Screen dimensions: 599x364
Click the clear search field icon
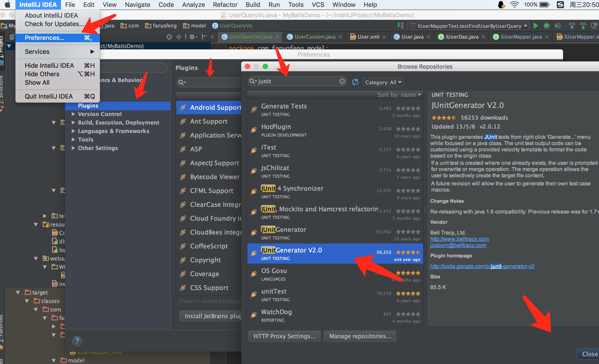coord(342,82)
